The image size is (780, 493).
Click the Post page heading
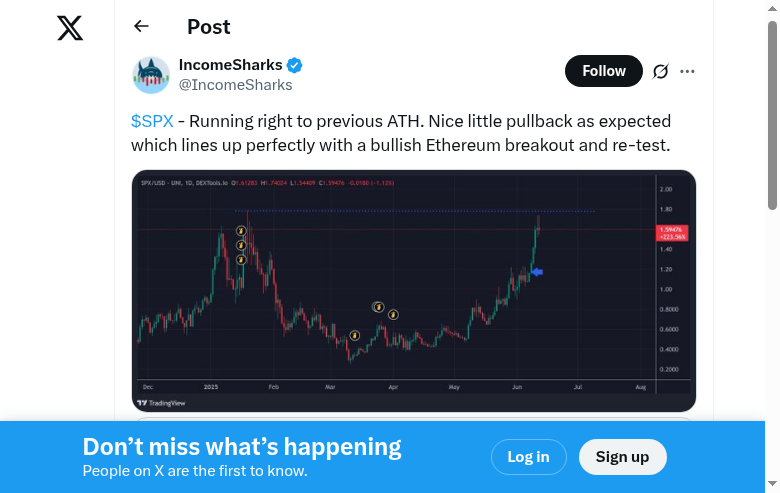[208, 27]
